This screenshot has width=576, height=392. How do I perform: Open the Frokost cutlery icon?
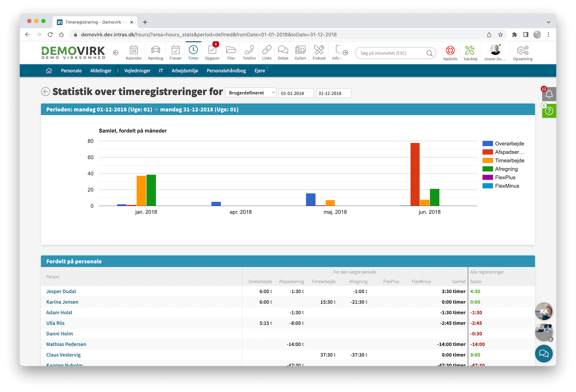point(319,53)
